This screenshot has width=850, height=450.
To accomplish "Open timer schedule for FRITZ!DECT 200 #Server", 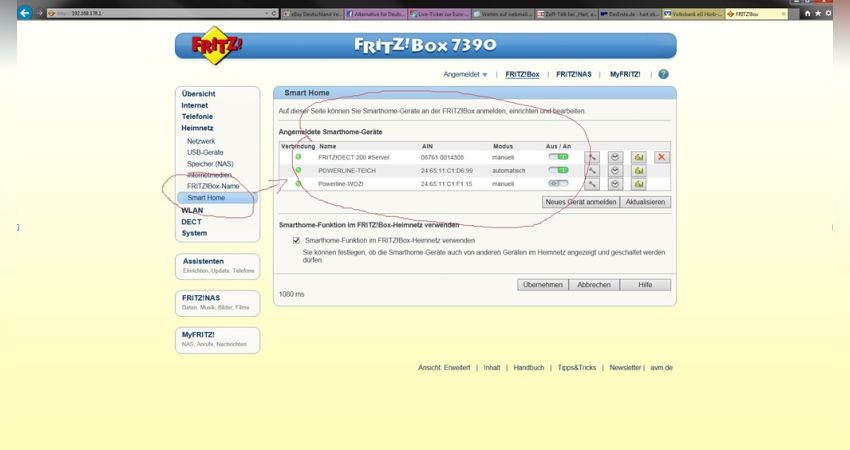I will 615,157.
